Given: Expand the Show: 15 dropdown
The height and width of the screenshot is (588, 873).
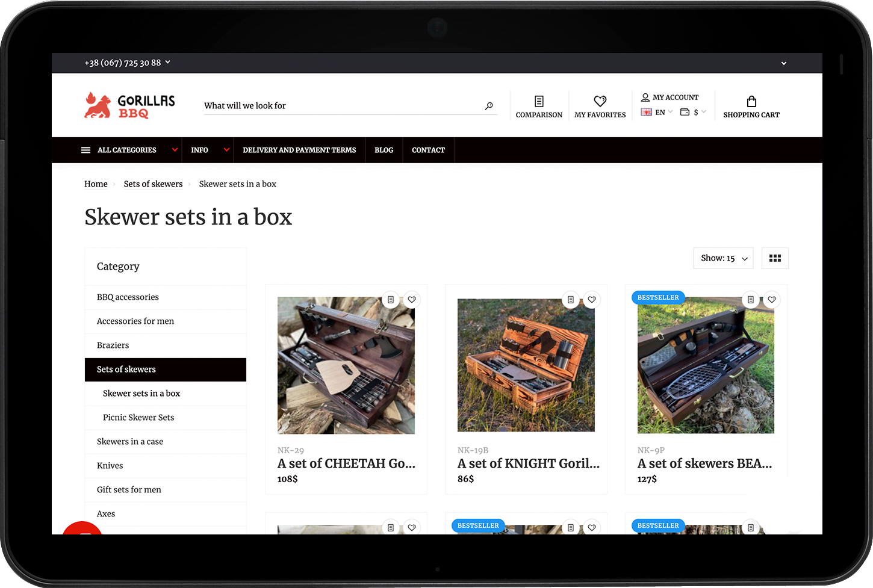Looking at the screenshot, I should point(723,258).
